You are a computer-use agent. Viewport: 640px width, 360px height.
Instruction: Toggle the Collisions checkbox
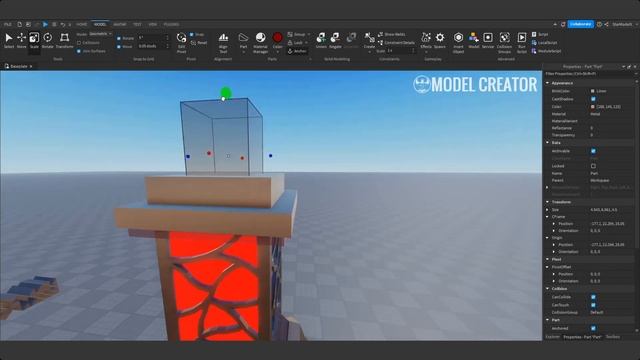pos(79,42)
